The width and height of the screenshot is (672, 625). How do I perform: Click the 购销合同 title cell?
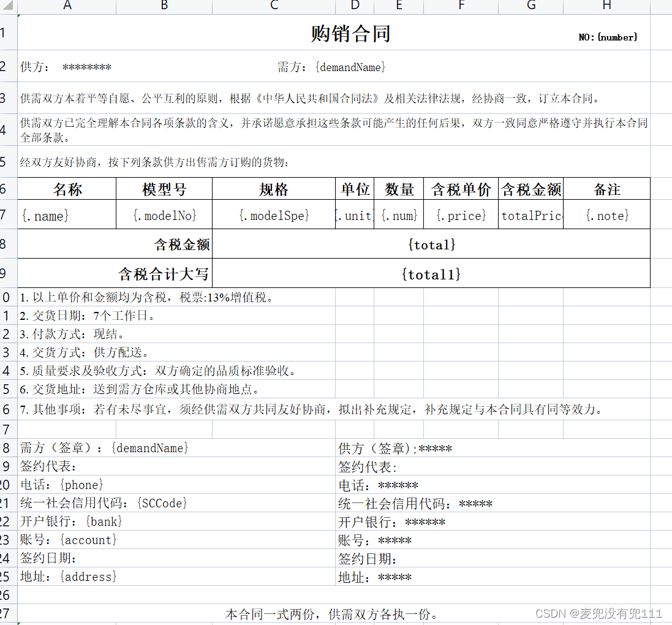(x=350, y=34)
